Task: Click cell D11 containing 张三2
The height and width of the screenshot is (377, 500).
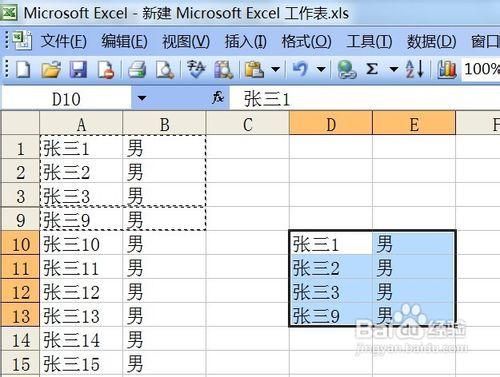Action: coord(331,268)
